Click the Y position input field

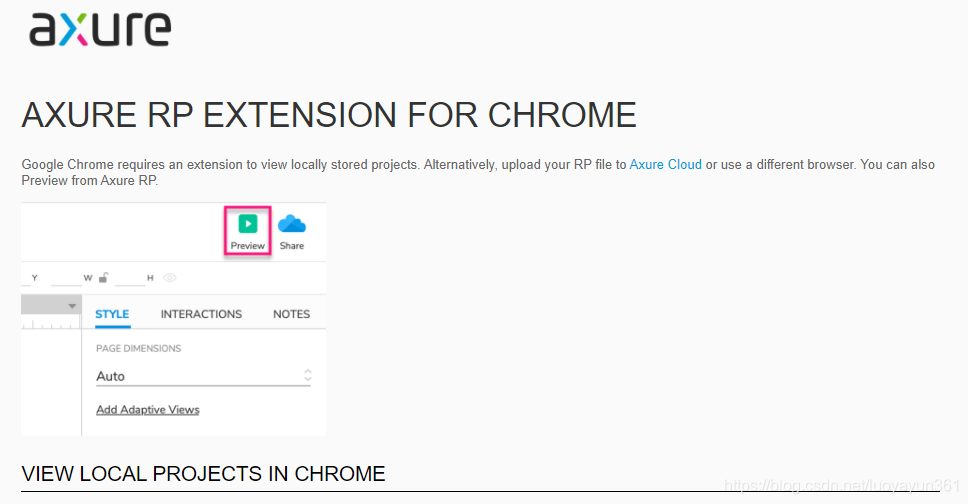click(x=25, y=279)
